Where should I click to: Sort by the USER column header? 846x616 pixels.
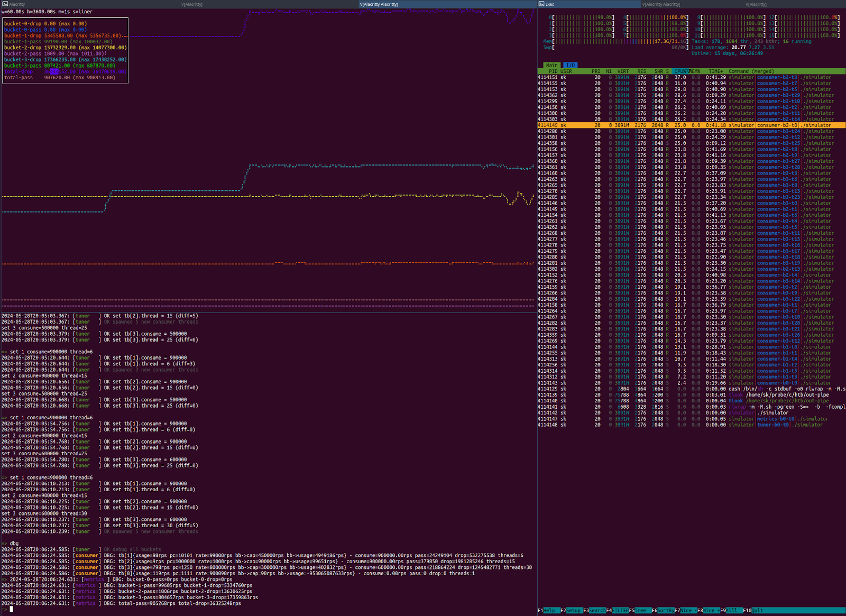pos(566,71)
